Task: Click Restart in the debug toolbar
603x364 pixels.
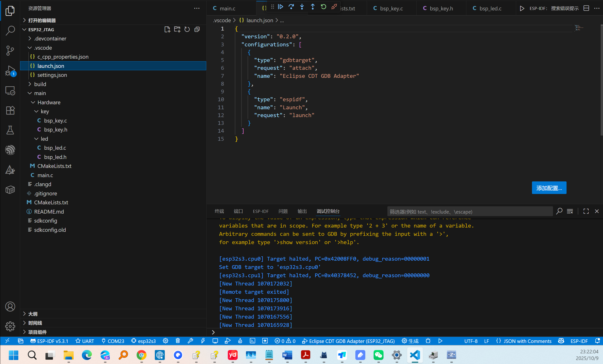Action: coord(324,7)
